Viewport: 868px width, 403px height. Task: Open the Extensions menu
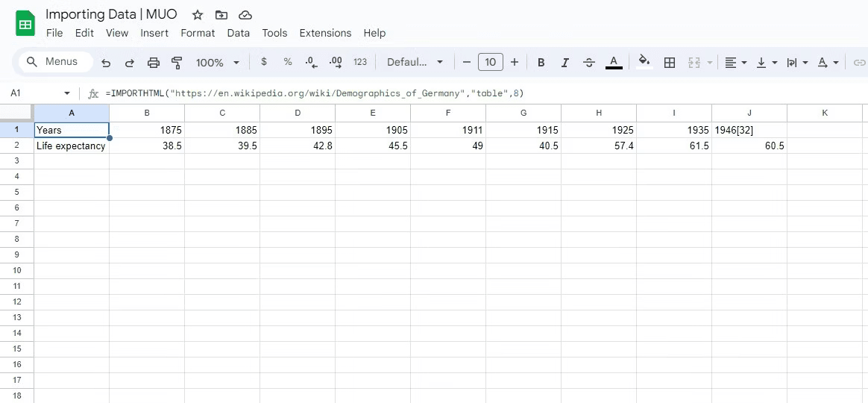point(325,33)
